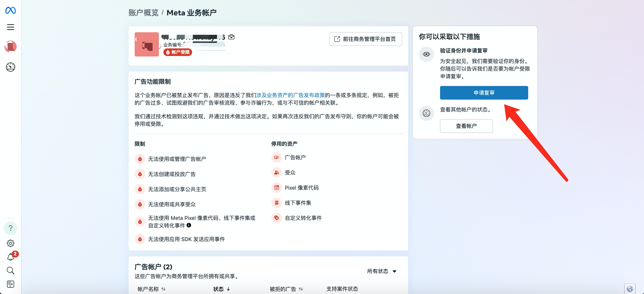Image resolution: width=644 pixels, height=294 pixels.
Task: Click restriction icon for 无法使用或管理广告帐户
Action: pos(140,159)
